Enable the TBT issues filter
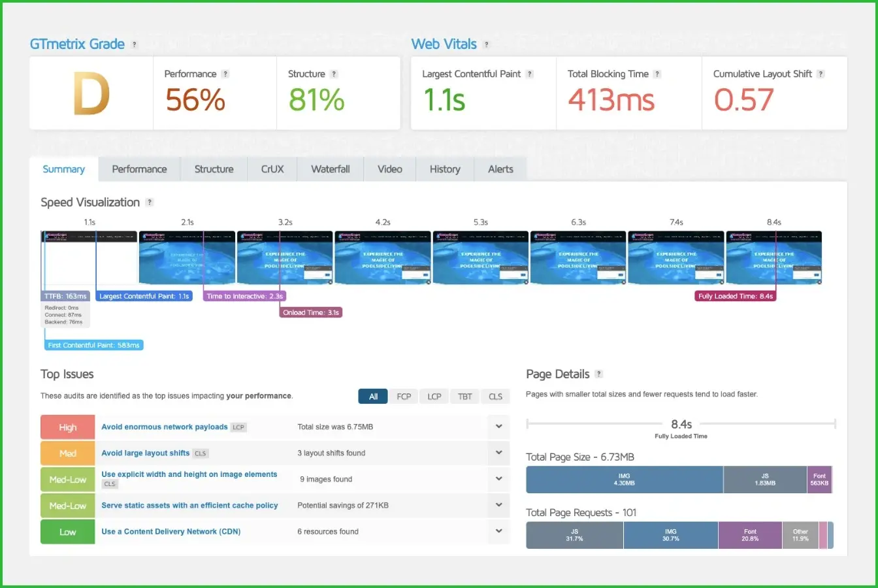Screen dimensions: 878x588 click(464, 396)
